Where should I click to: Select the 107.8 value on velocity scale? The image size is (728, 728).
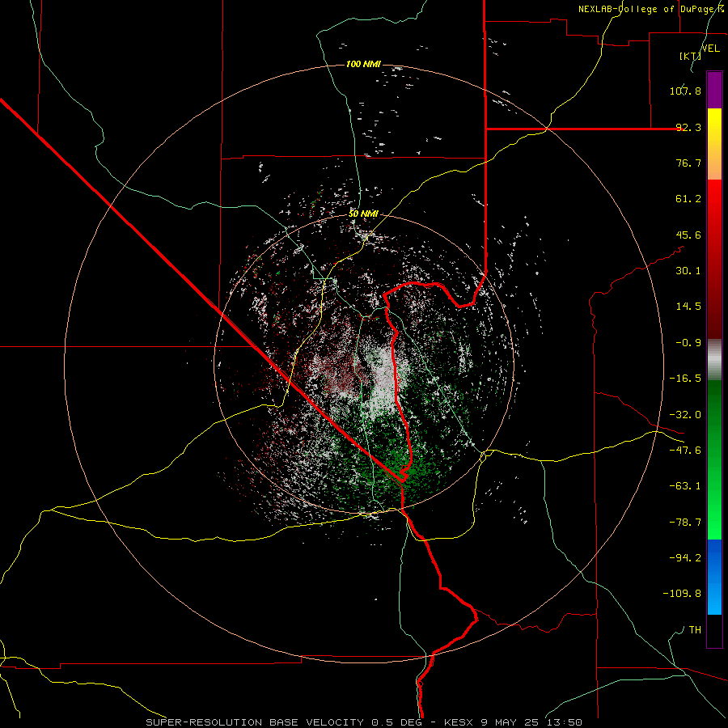(x=685, y=91)
